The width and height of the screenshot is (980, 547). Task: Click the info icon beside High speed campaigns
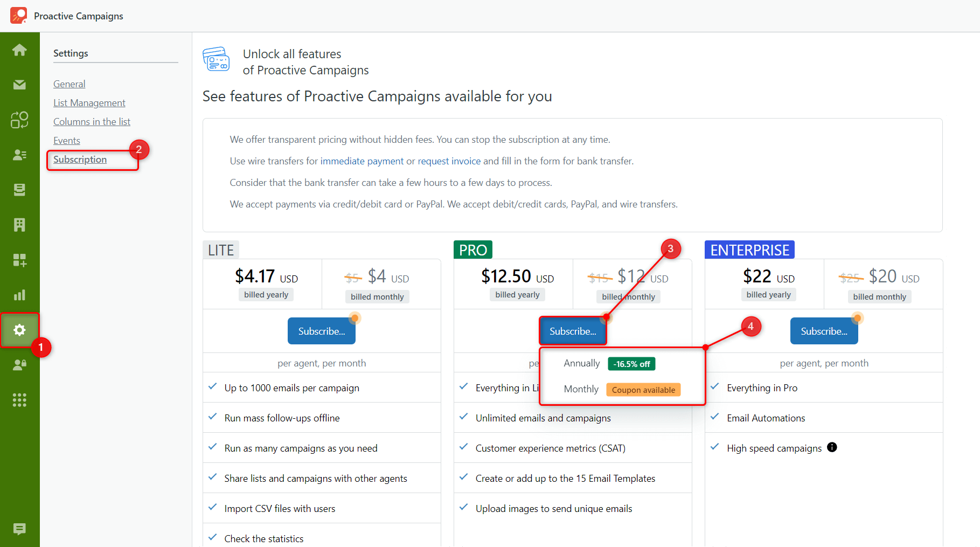[832, 447]
